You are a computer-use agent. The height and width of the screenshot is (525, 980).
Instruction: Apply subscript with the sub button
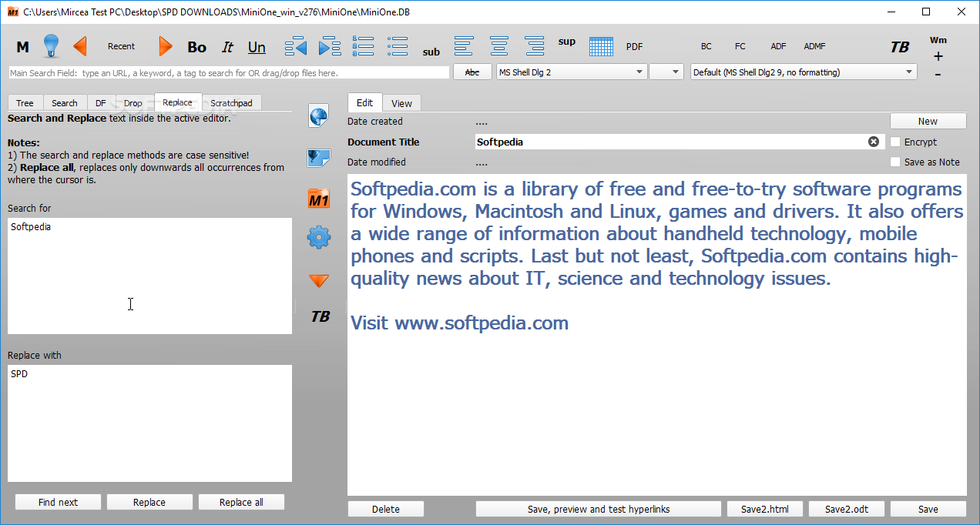point(431,52)
